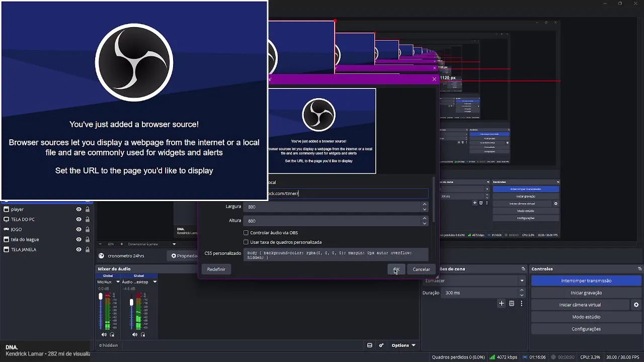Viewport: 644px width, 362px height.
Task: Click the CSS personalizado text box
Action: [x=336, y=255]
